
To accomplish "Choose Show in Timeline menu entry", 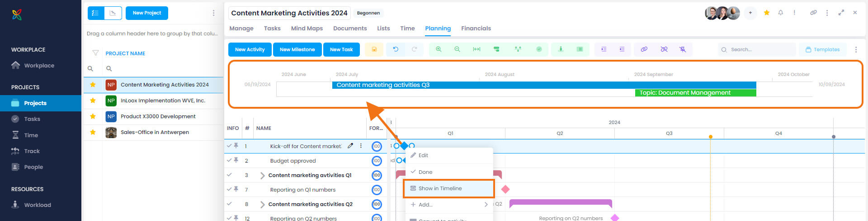I will (x=448, y=188).
